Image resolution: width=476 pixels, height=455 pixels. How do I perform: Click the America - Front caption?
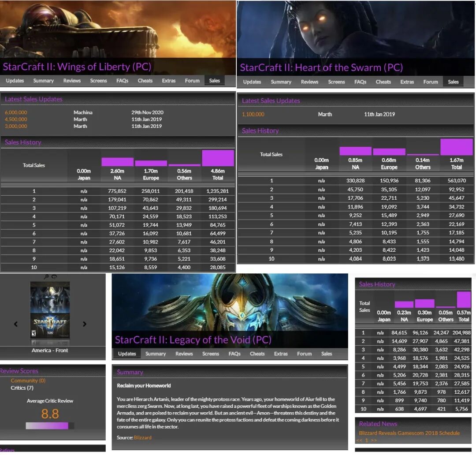[50, 350]
